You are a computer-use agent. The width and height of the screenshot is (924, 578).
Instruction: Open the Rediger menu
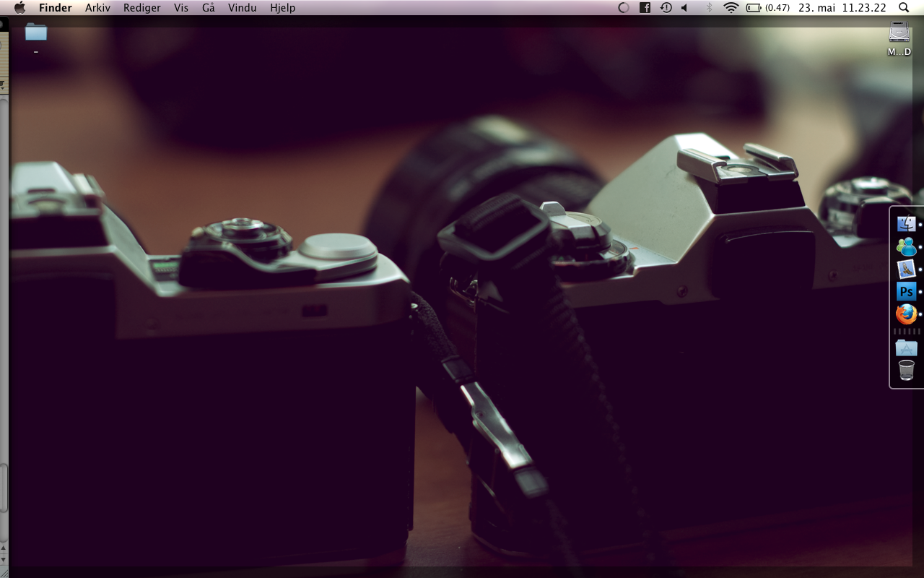[x=142, y=8]
